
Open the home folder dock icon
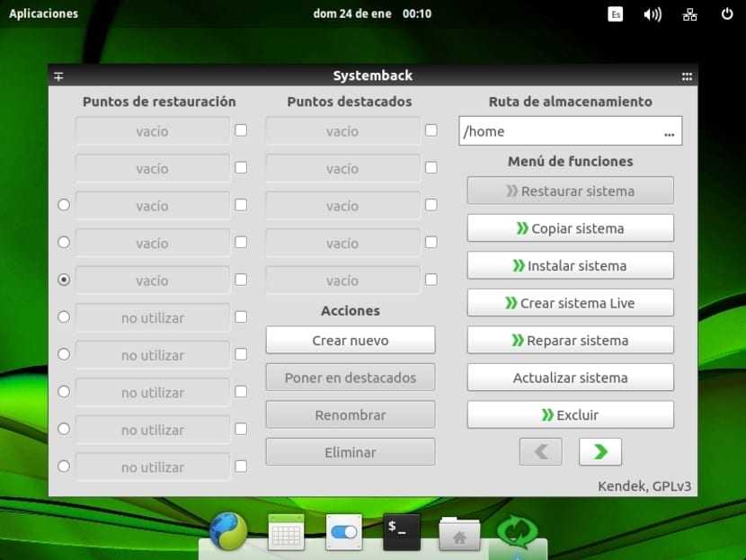pyautogui.click(x=459, y=533)
